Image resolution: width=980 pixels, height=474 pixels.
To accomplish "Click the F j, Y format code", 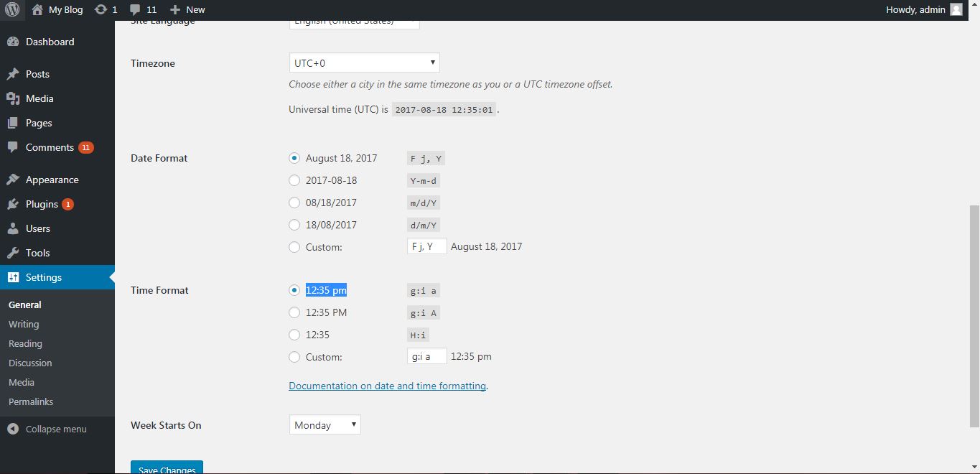I will point(426,159).
